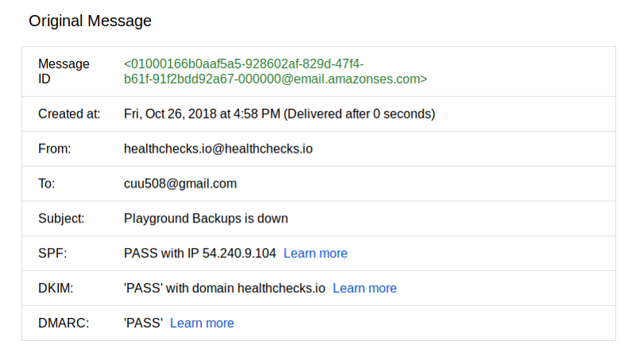Click the SPF Learn more link
The height and width of the screenshot is (364, 636).
click(x=316, y=254)
